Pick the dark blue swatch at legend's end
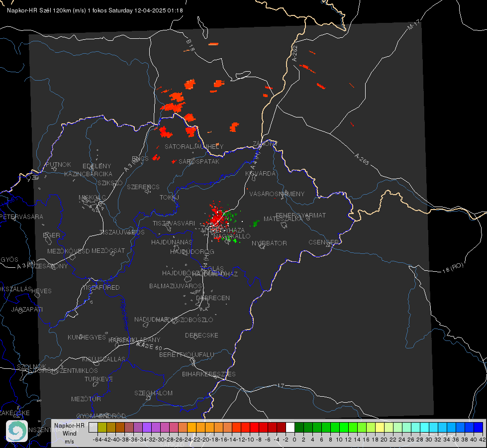Screen dimensions: 487x448 [x=479, y=428]
